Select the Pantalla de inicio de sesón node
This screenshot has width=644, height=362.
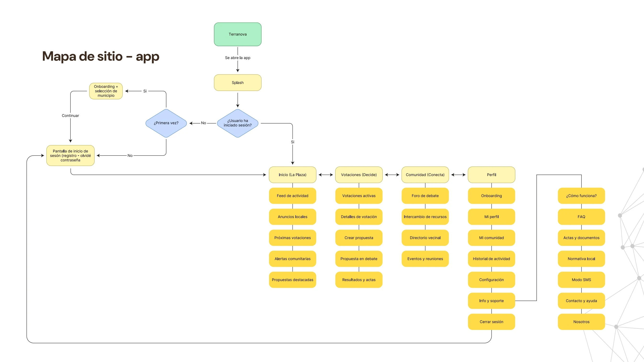point(70,155)
